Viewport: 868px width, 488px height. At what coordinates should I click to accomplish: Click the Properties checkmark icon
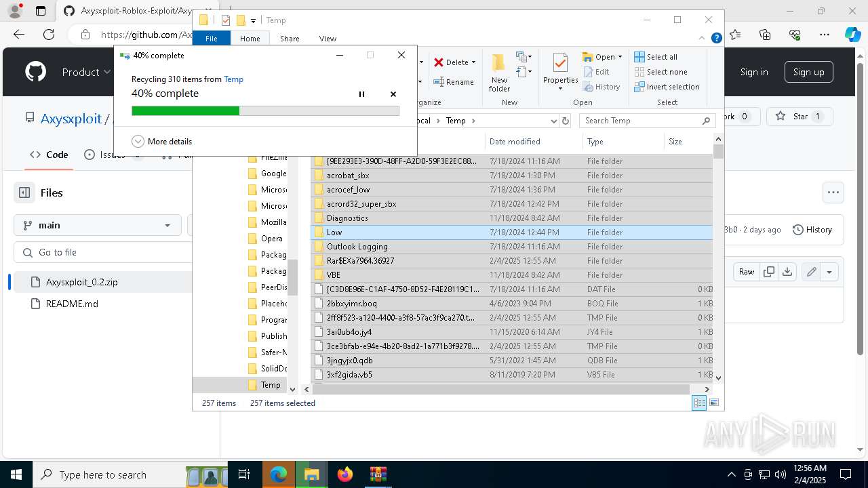tap(560, 63)
